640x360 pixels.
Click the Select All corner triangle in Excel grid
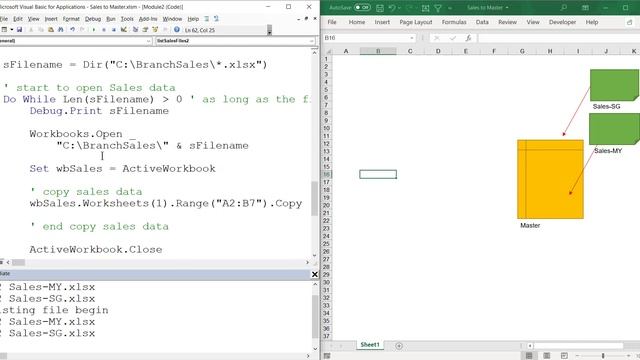pos(328,51)
